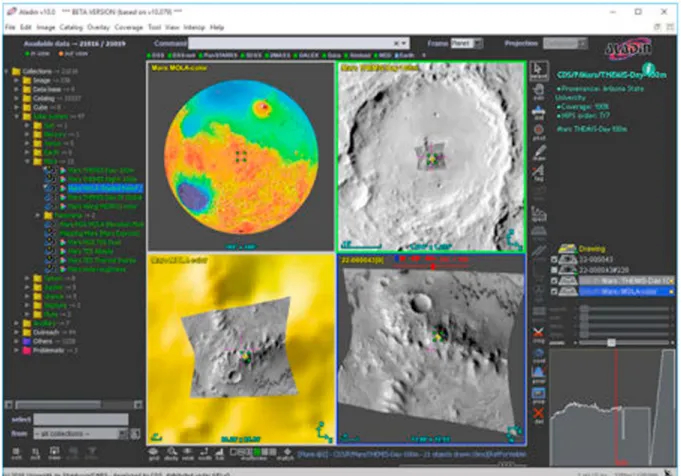The width and height of the screenshot is (681, 476).
Task: Click the north orientation icon
Action: (205, 454)
